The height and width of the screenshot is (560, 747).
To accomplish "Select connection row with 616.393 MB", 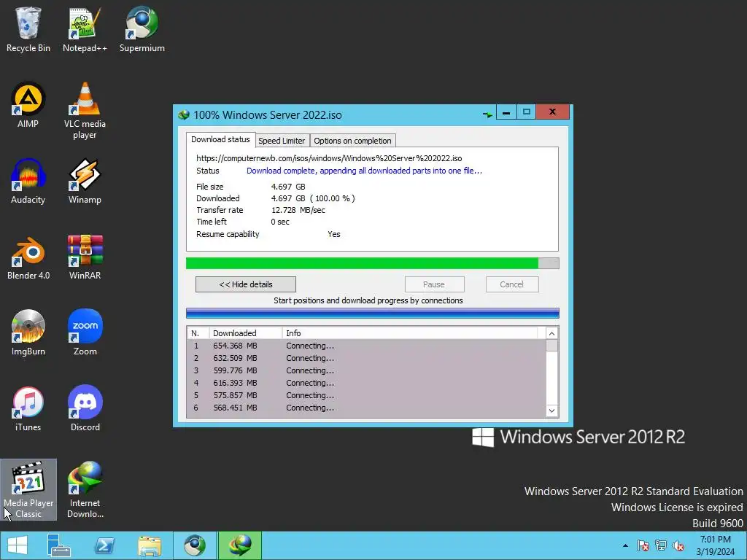I will click(x=366, y=383).
